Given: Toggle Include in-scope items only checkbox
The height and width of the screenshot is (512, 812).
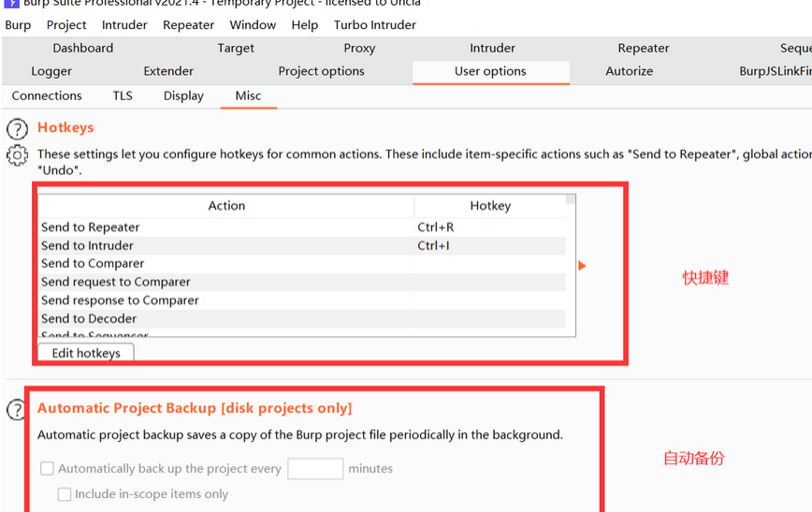Looking at the screenshot, I should coord(65,494).
